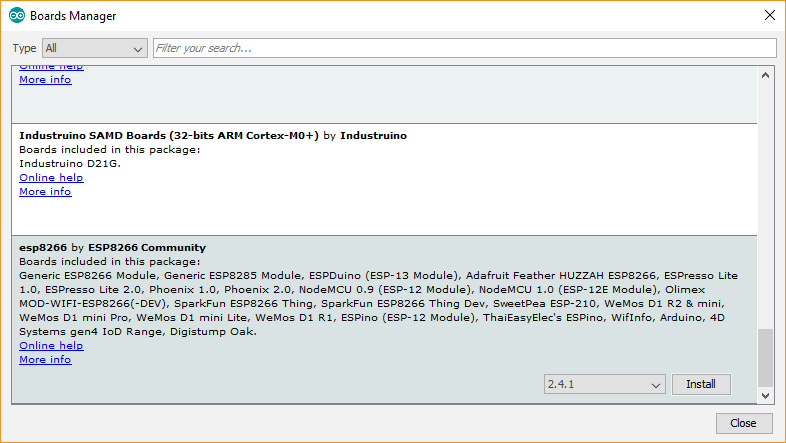Image resolution: width=786 pixels, height=443 pixels.
Task: Select the esp8266 by ESP8266 Community entry
Action: pyautogui.click(x=384, y=319)
